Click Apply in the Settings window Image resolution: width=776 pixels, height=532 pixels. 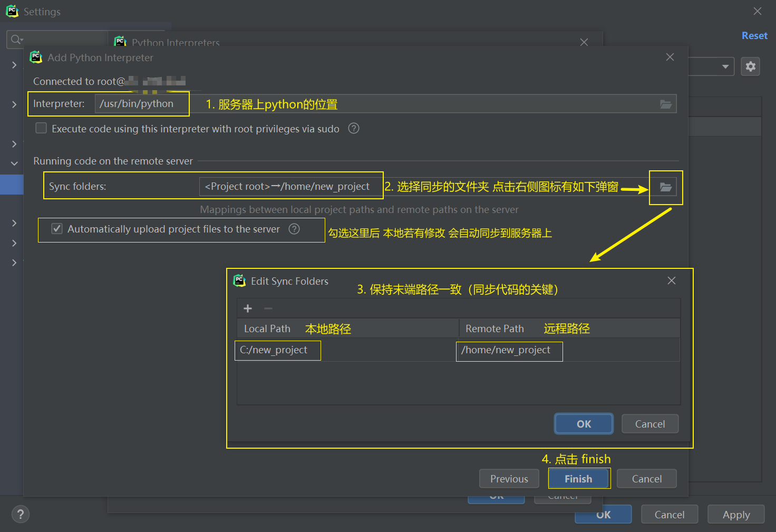[736, 515]
